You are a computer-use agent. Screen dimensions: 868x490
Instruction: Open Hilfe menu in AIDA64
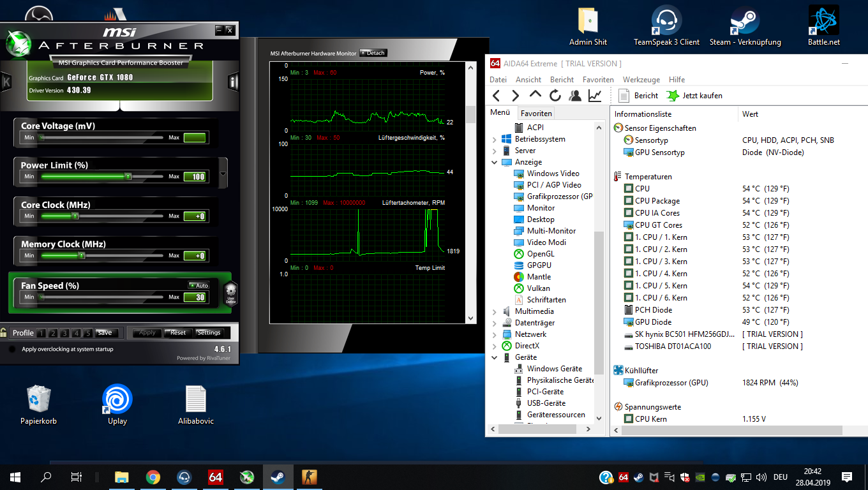click(677, 80)
